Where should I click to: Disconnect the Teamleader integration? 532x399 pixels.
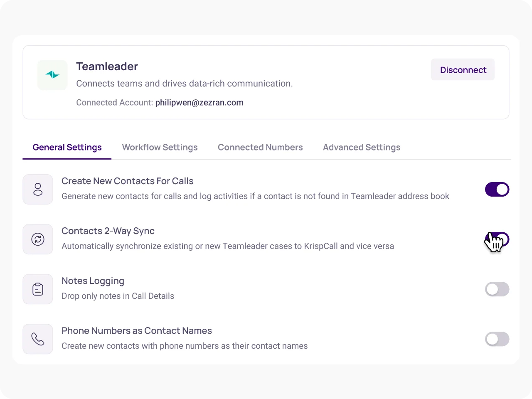coord(463,70)
